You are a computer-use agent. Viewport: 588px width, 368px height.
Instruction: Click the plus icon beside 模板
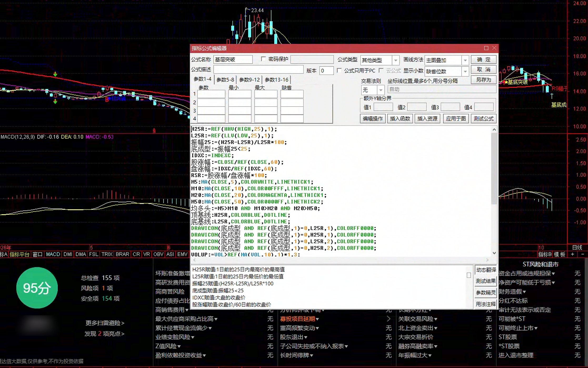click(x=572, y=254)
